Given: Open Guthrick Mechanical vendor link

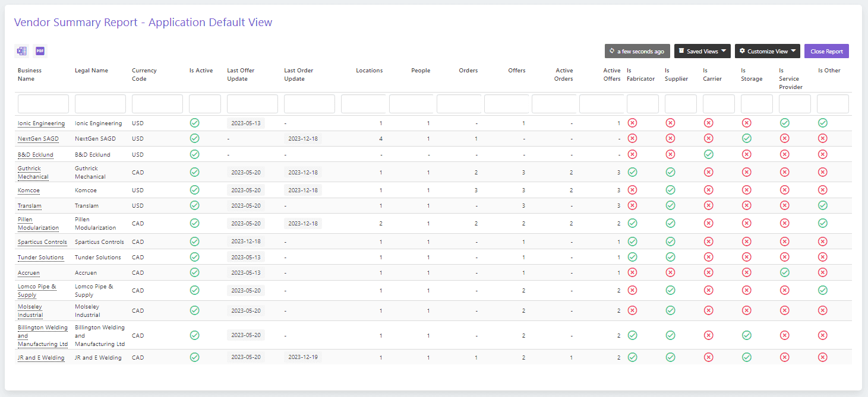Looking at the screenshot, I should 33,173.
